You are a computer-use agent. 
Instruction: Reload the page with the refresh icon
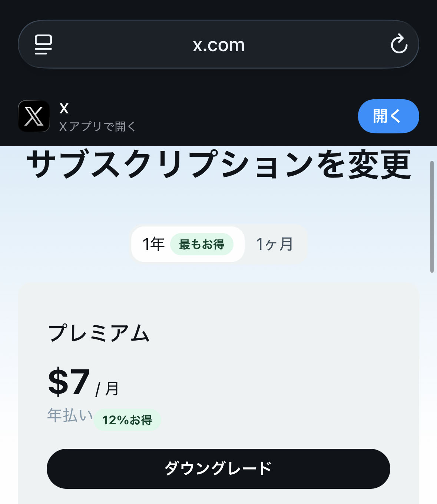399,44
